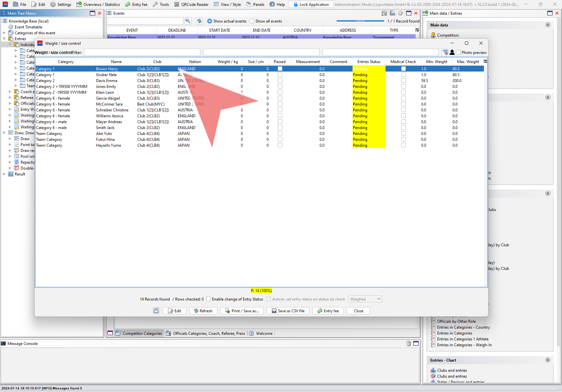Expand the Result tree node
The width and height of the screenshot is (562, 392).
4,174
